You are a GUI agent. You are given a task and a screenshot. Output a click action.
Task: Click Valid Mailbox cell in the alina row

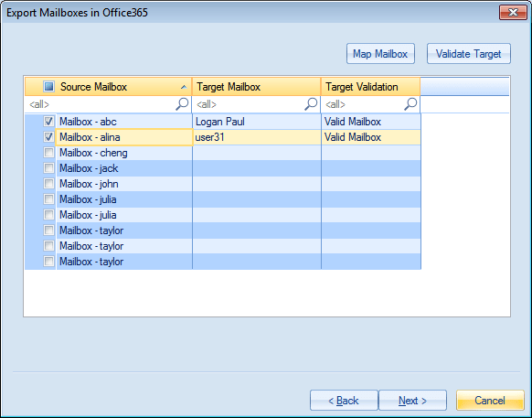tap(371, 137)
